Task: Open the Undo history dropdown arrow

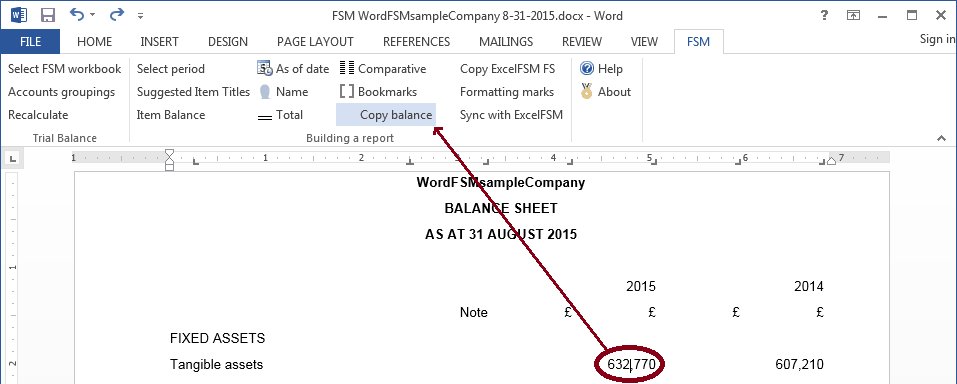Action: pos(92,15)
